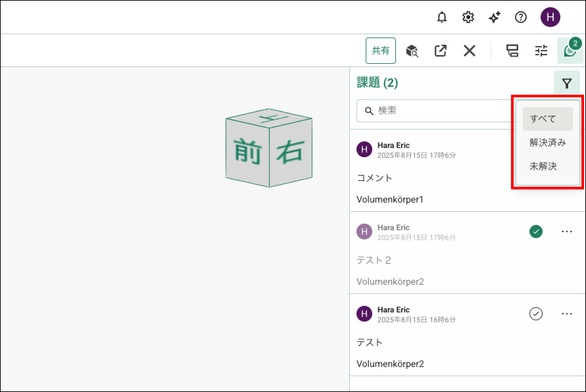586x392 pixels.
Task: Open settings via the gear icon
Action: point(468,17)
